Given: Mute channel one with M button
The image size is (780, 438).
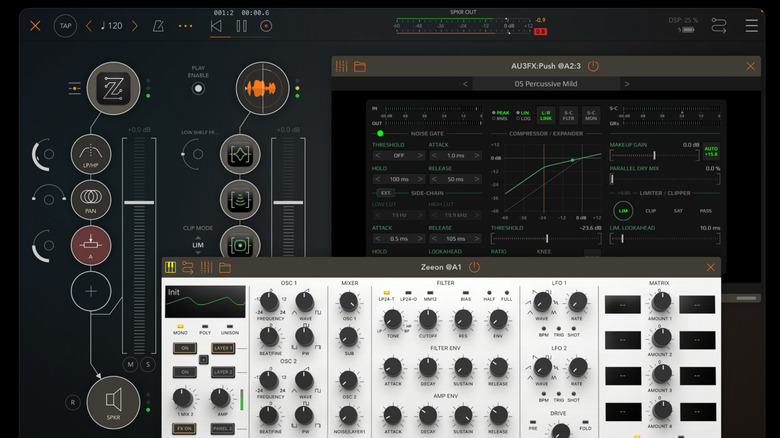Looking at the screenshot, I should [130, 364].
